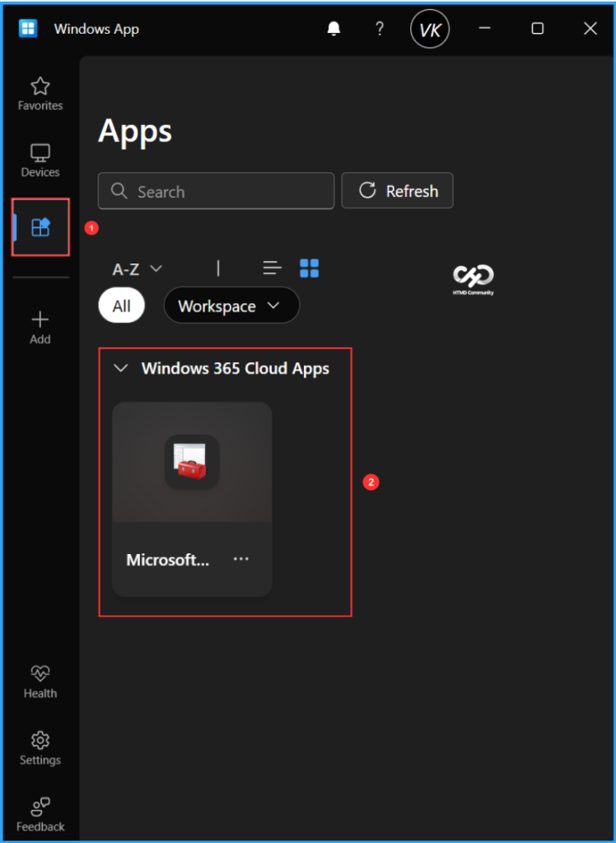Select the All filter pill
Viewport: 616px width, 843px height.
click(122, 305)
